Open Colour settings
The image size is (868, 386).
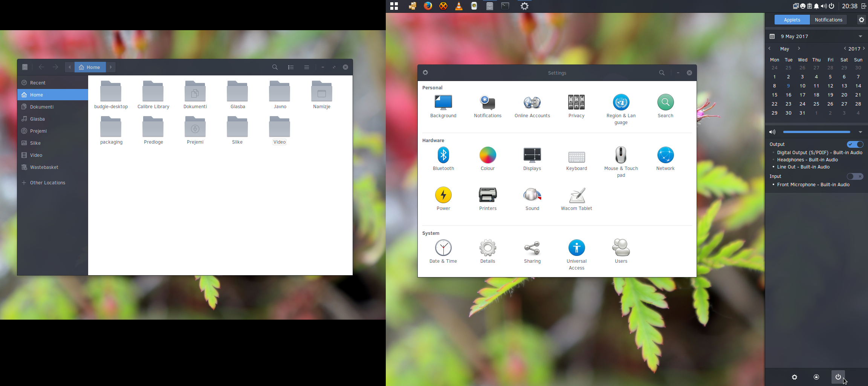[487, 159]
